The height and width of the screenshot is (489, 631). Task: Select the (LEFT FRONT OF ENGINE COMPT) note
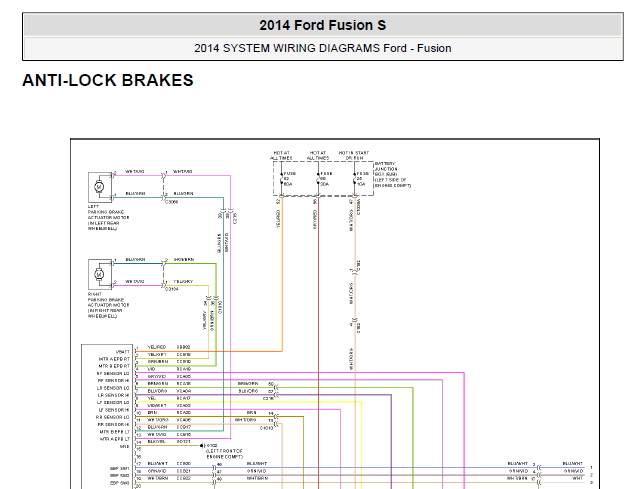225,454
